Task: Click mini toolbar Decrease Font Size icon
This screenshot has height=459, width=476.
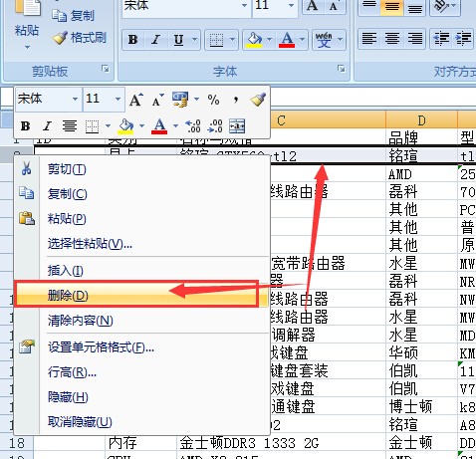Action: coord(157,100)
